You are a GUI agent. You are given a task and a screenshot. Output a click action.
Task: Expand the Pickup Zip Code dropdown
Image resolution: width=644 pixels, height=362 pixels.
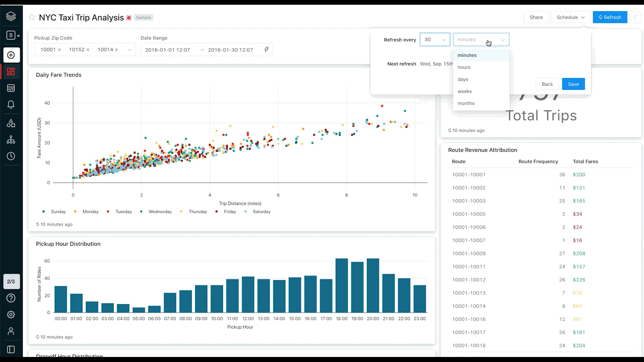129,50
